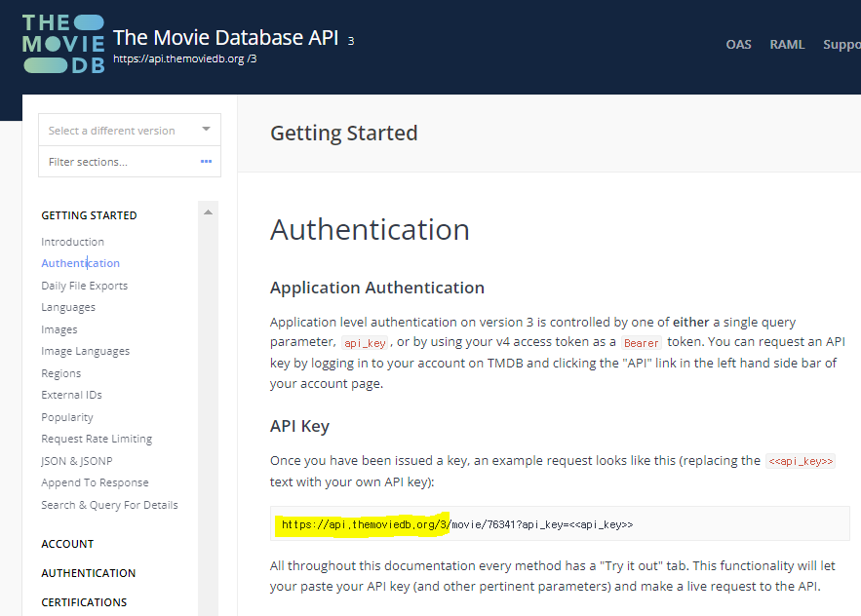Select Authentication under Getting Started
This screenshot has width=861, height=616.
click(x=80, y=263)
